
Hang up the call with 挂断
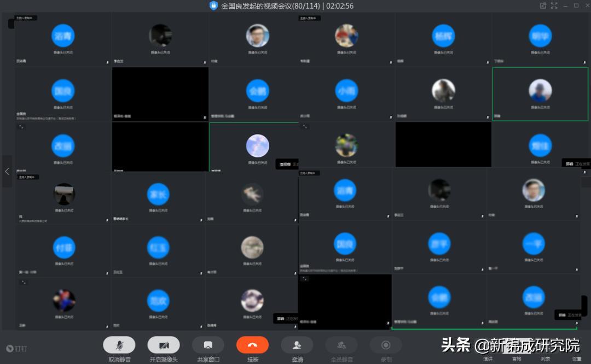point(252,345)
